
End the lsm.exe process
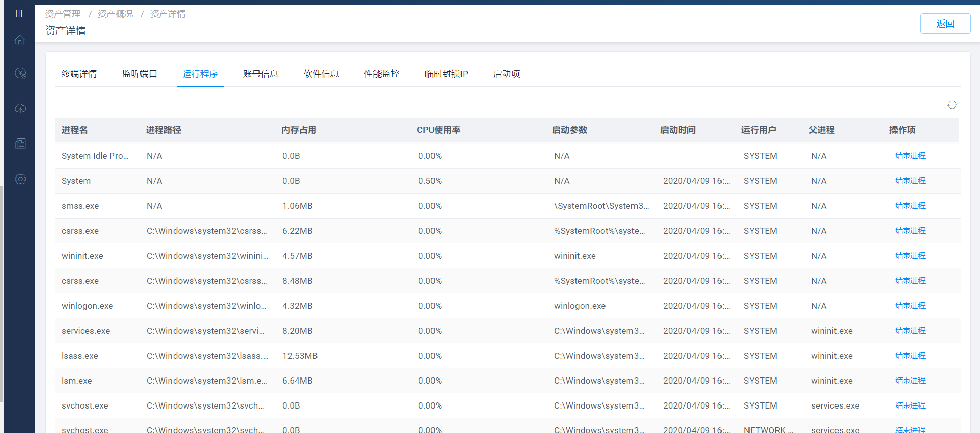pyautogui.click(x=910, y=381)
